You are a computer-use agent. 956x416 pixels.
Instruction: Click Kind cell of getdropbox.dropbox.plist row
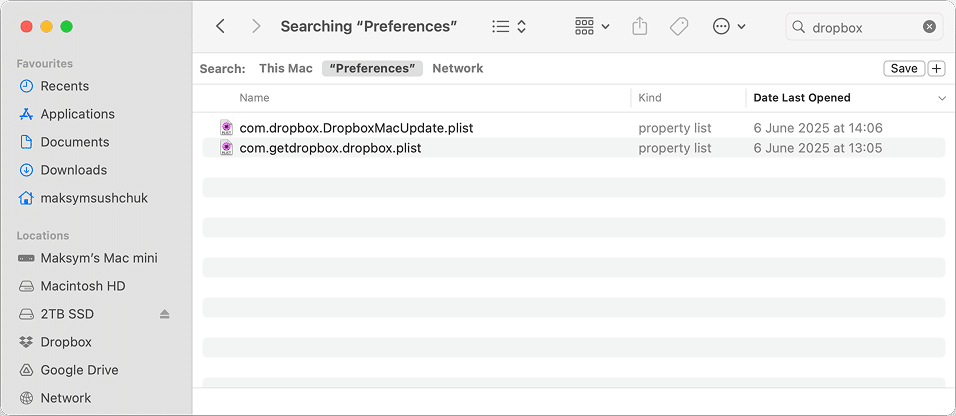click(x=675, y=148)
